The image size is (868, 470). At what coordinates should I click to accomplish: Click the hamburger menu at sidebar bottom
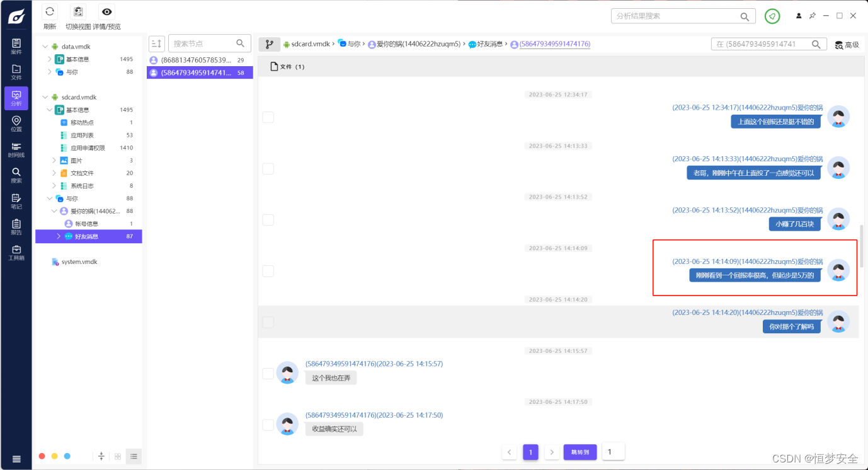[16, 459]
